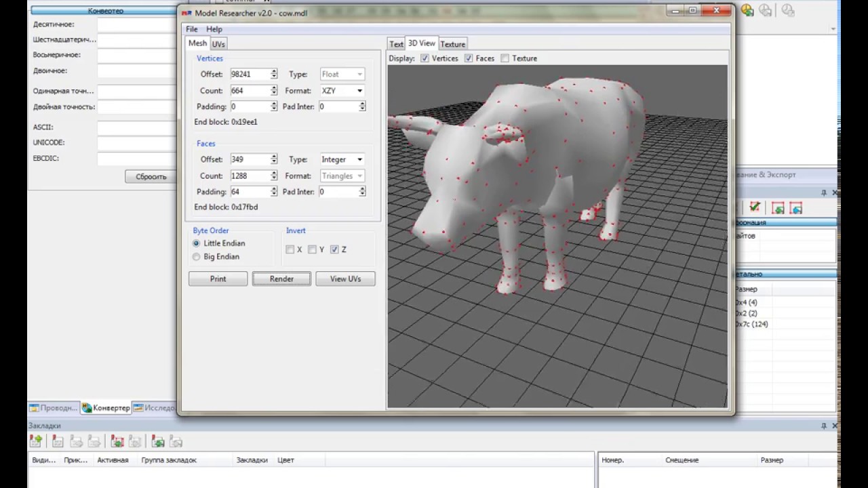Screen dimensions: 868x488
Task: Enable Texture display checkbox
Action: point(505,58)
